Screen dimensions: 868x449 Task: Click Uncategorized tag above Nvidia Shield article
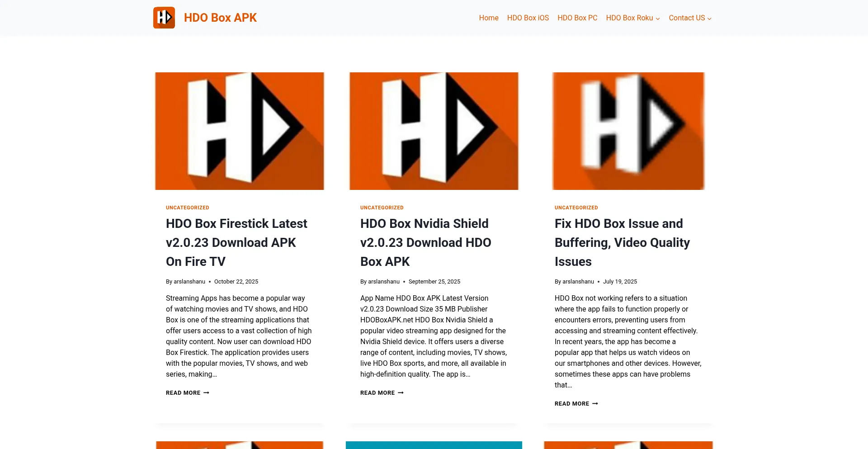click(382, 208)
